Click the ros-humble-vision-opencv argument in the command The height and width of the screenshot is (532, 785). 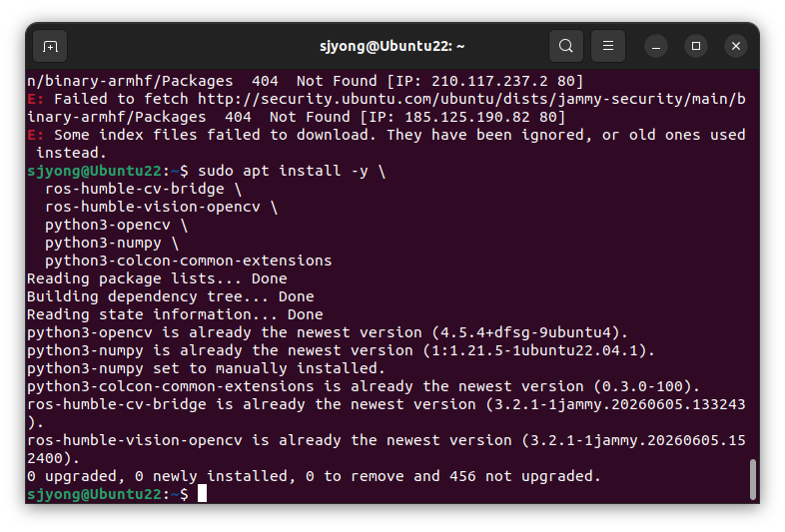pos(153,208)
